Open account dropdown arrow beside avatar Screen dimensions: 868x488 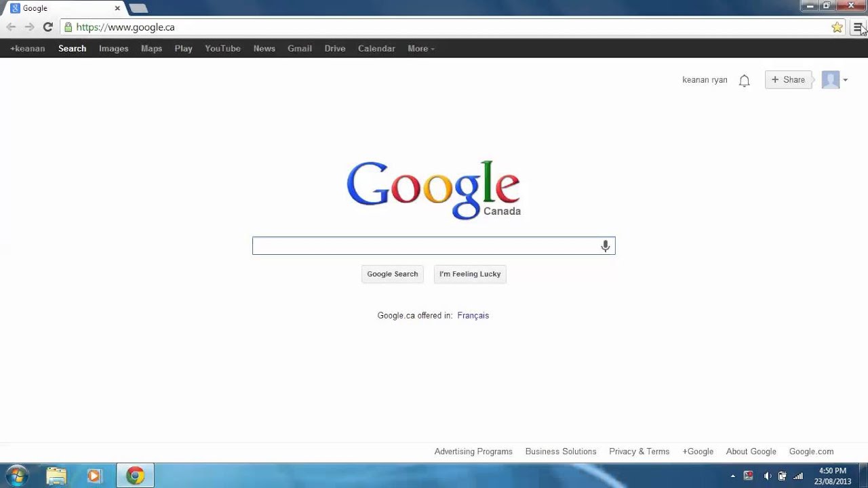tap(845, 80)
